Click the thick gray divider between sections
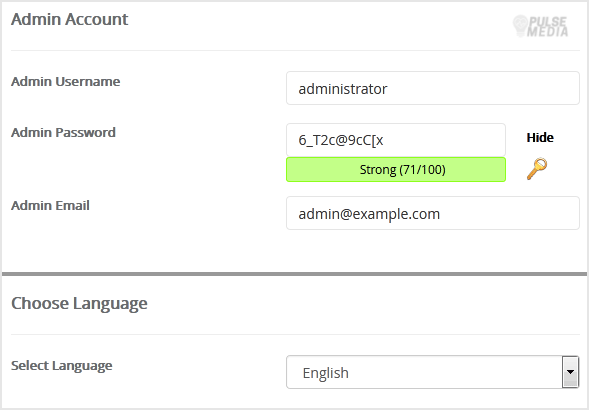589x410 pixels. click(x=294, y=274)
